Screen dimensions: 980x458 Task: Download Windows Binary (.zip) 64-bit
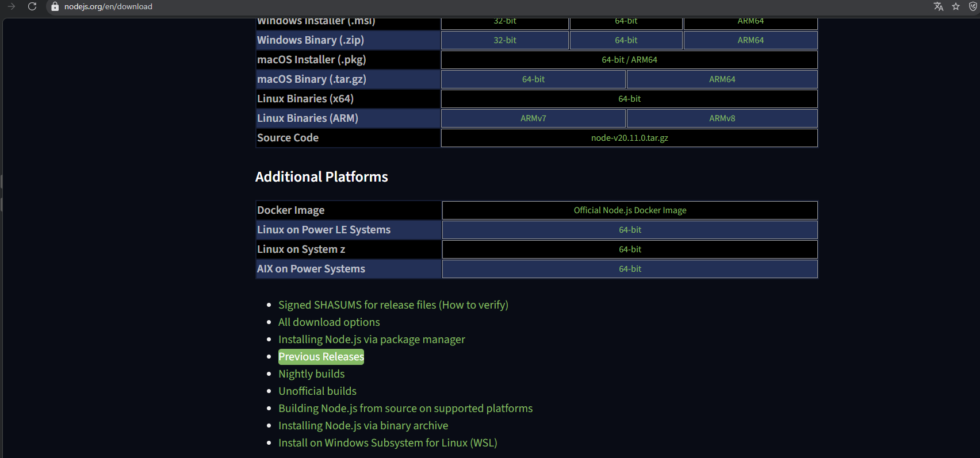click(626, 40)
